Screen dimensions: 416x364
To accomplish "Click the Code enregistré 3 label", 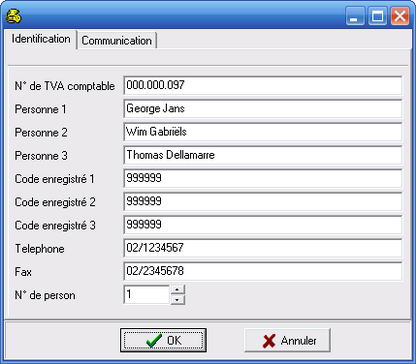I will pos(55,226).
